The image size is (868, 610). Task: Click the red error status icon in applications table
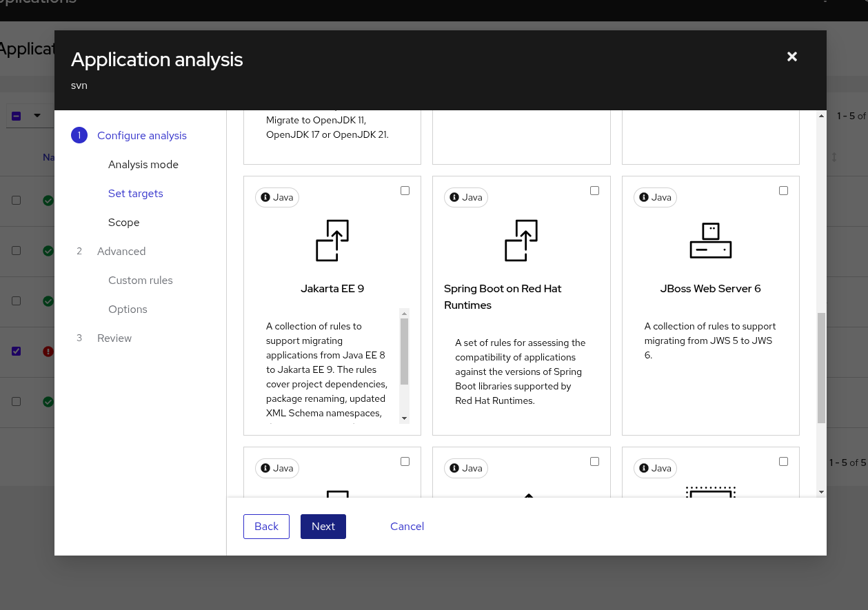48,352
